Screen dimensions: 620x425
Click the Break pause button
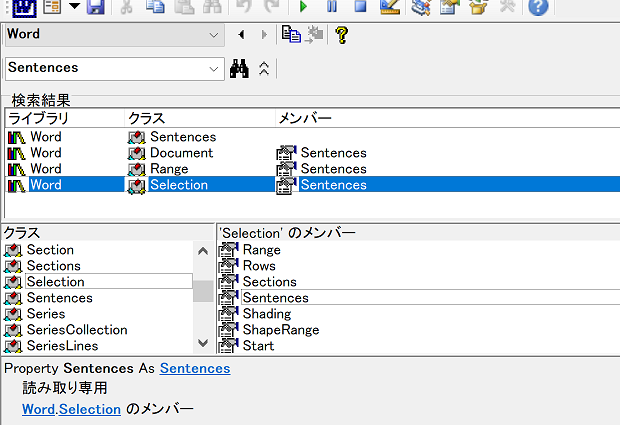click(332, 8)
